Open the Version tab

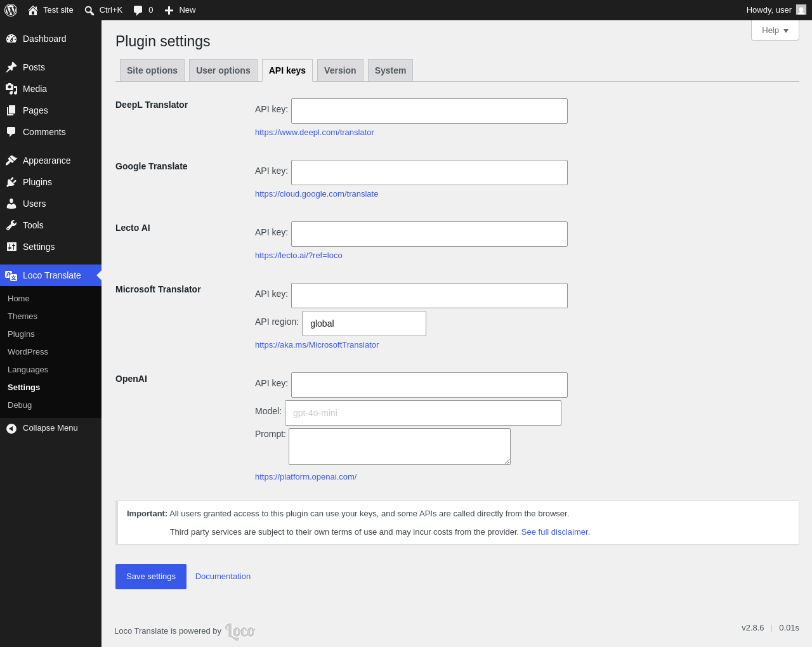340,70
